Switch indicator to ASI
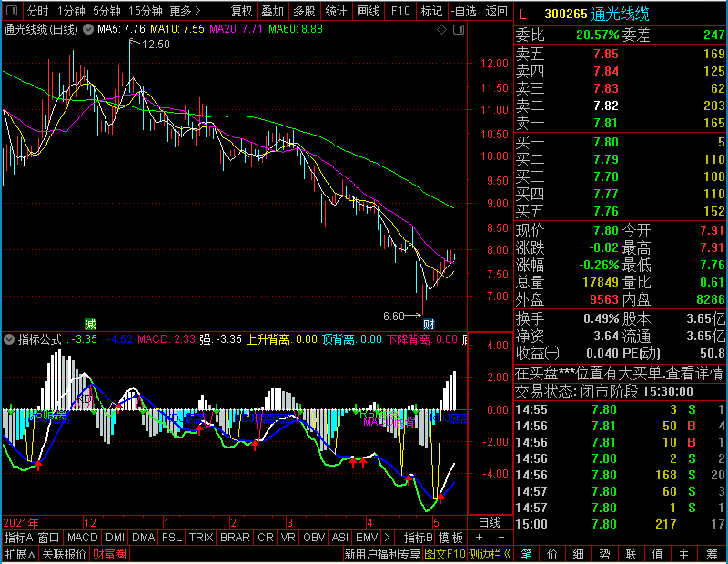728x564 pixels. point(339,538)
